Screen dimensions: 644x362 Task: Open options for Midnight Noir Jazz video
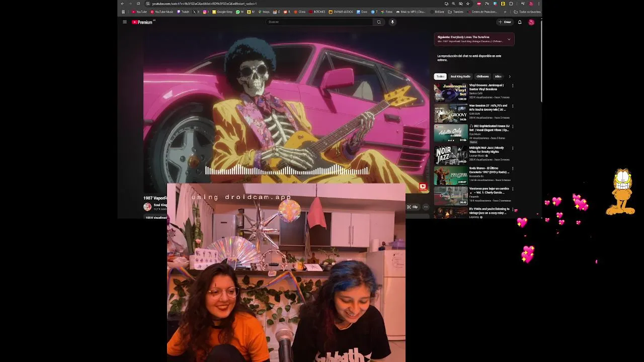pyautogui.click(x=513, y=148)
